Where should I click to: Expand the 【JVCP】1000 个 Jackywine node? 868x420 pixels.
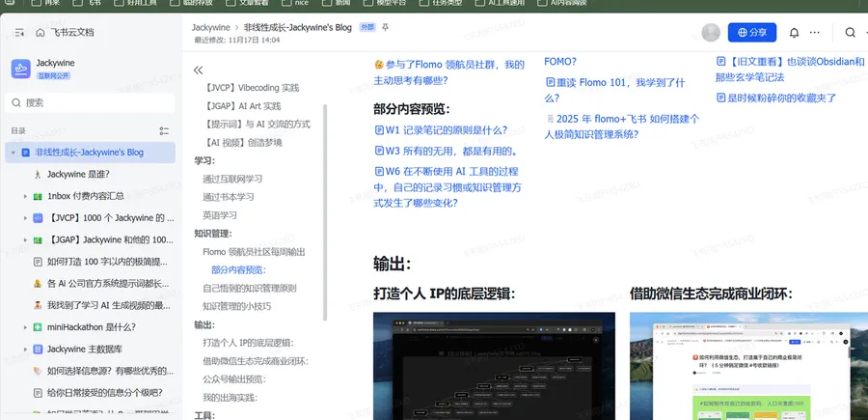25,218
